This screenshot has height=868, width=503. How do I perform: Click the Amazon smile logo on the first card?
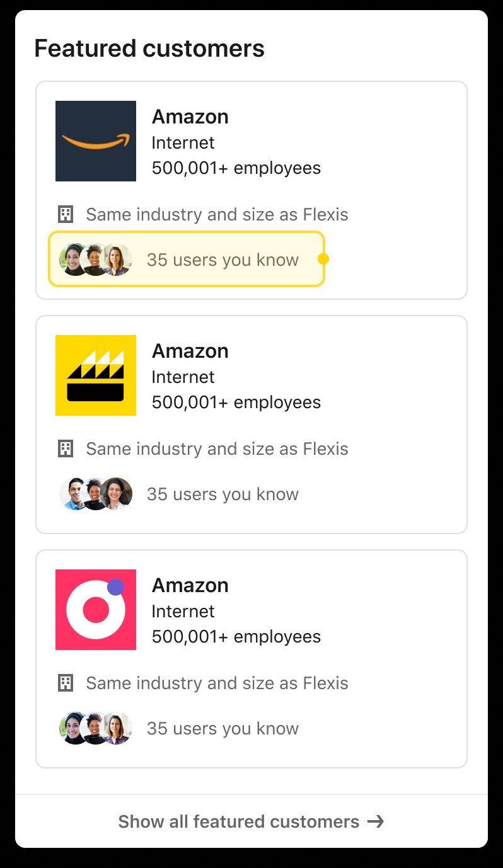[95, 140]
